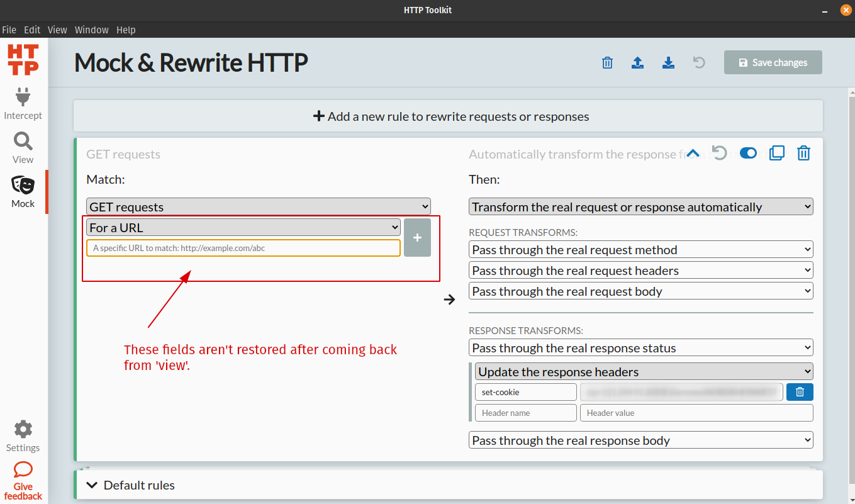Open the Window menu
The image size is (855, 504).
(x=91, y=30)
